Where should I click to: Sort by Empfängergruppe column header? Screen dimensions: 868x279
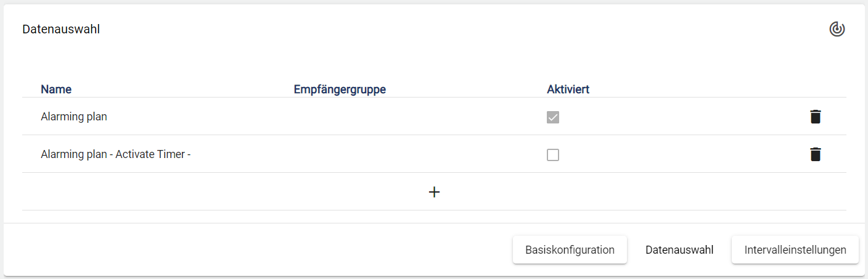(340, 90)
